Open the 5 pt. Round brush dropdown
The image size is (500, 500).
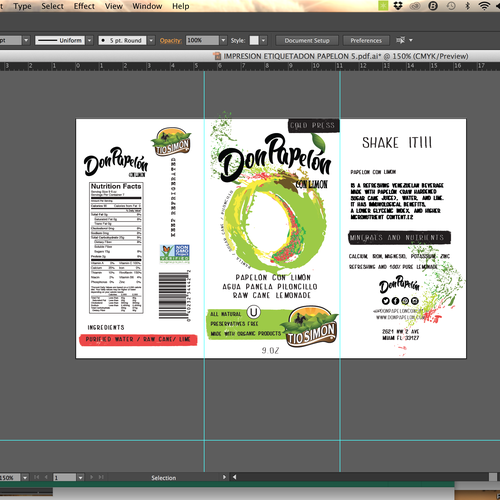click(151, 40)
